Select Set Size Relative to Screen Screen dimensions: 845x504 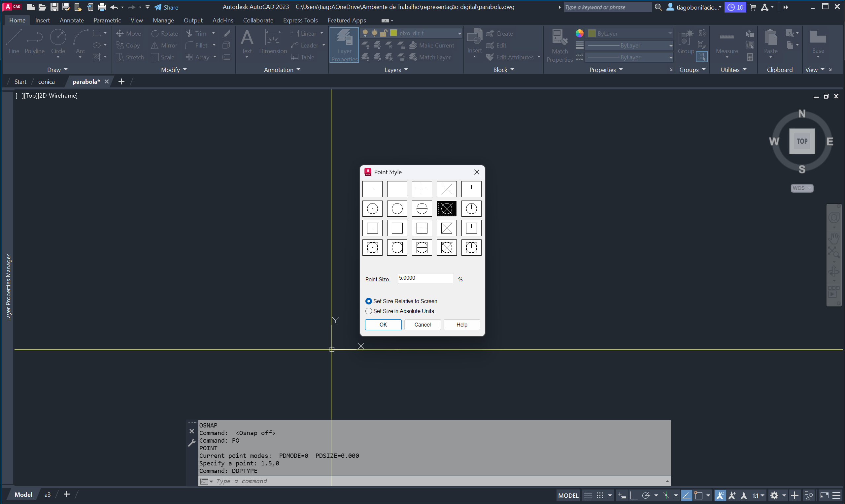369,301
